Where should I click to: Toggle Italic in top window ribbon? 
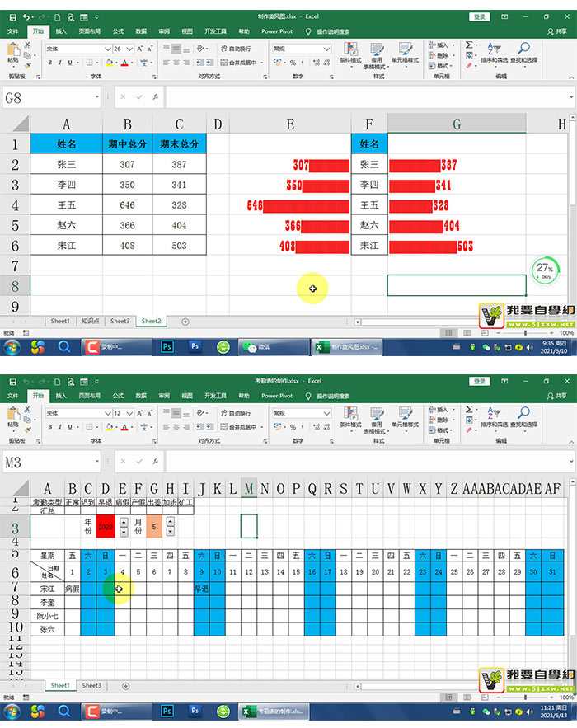60,63
